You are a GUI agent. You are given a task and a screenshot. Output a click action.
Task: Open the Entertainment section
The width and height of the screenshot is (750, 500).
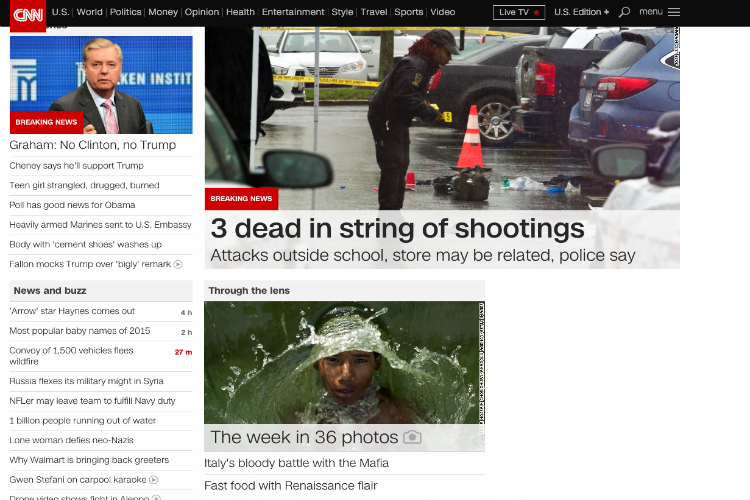(x=293, y=12)
